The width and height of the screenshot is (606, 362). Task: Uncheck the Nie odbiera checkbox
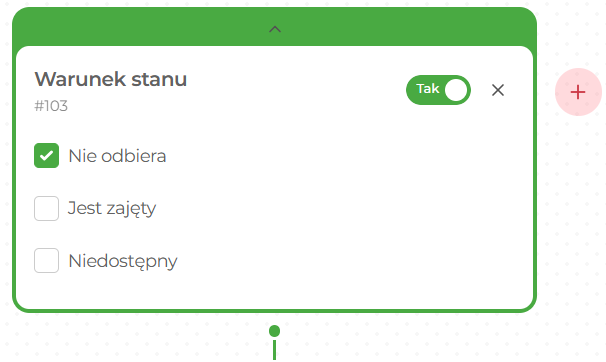[46, 155]
